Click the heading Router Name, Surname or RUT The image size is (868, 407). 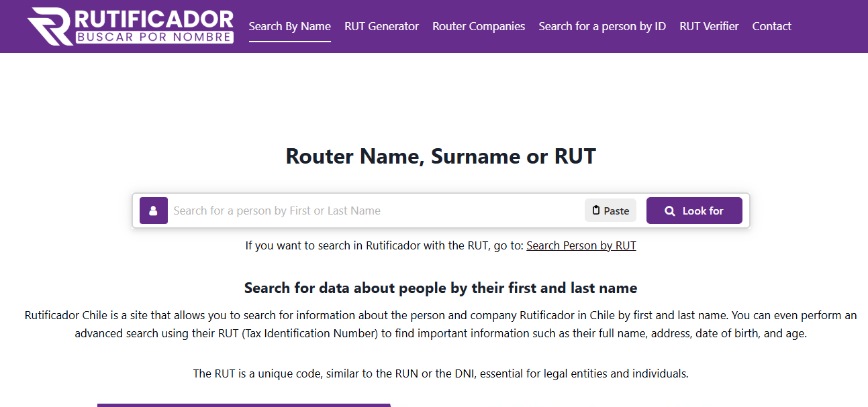[440, 156]
